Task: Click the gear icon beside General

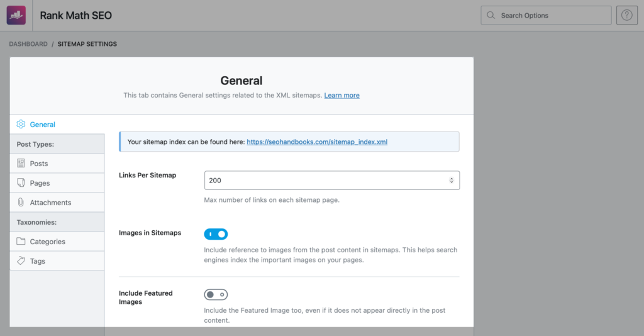Action: coord(21,124)
